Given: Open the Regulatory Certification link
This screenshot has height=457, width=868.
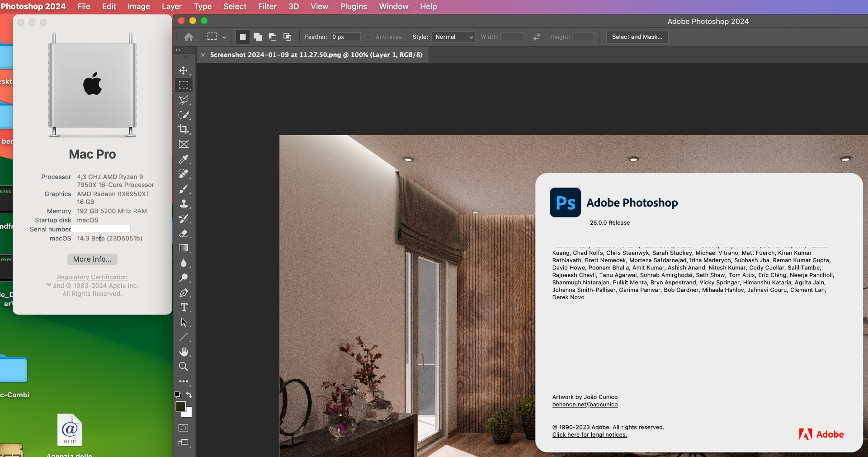Looking at the screenshot, I should pyautogui.click(x=92, y=277).
